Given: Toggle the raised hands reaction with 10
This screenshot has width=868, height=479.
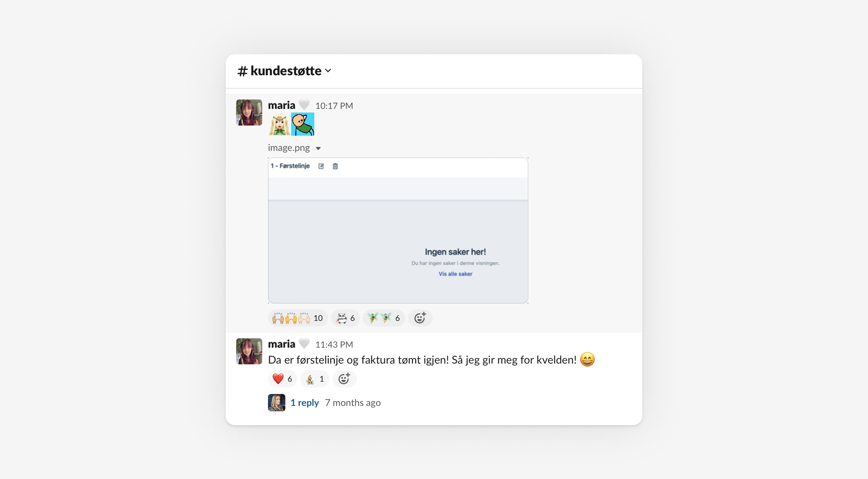Looking at the screenshot, I should [x=298, y=318].
